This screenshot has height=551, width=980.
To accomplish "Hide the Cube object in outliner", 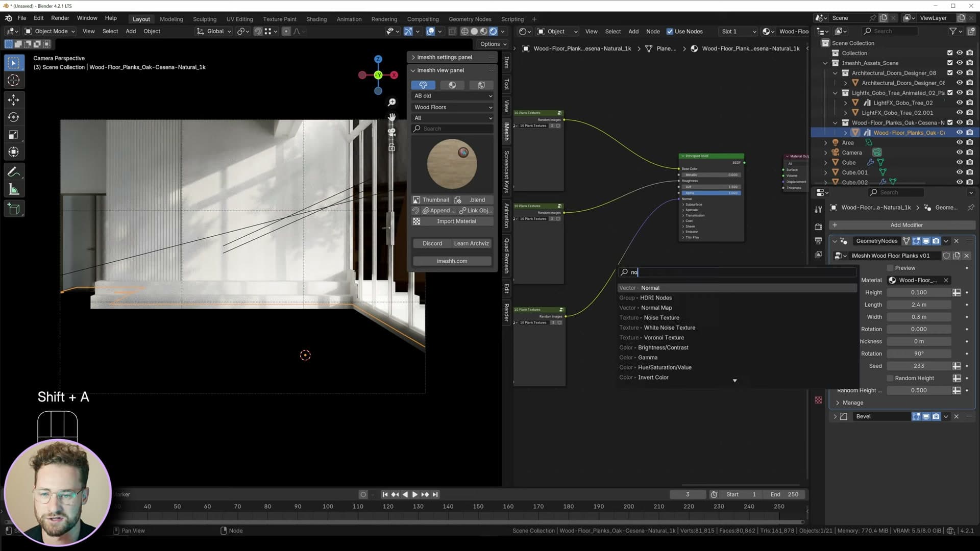I will pos(960,163).
